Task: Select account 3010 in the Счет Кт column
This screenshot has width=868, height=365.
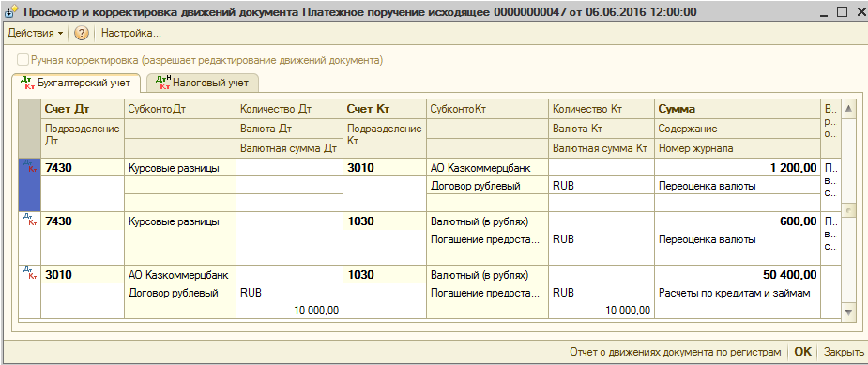Action: 385,167
